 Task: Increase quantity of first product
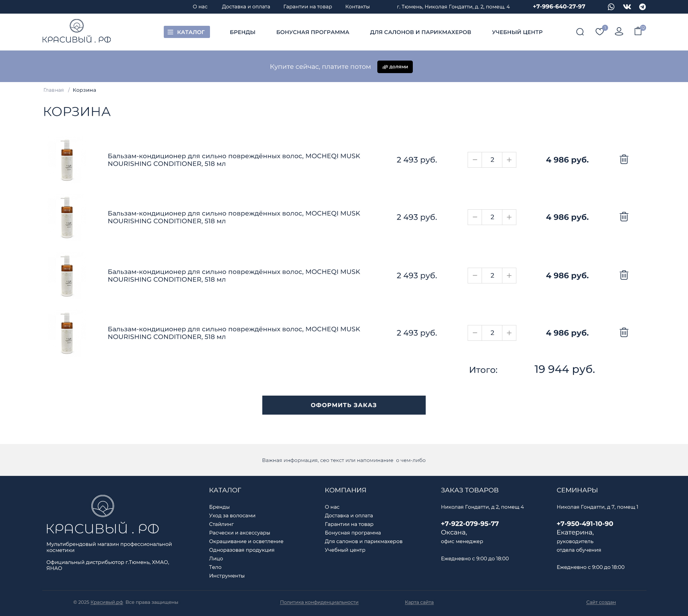click(x=509, y=160)
